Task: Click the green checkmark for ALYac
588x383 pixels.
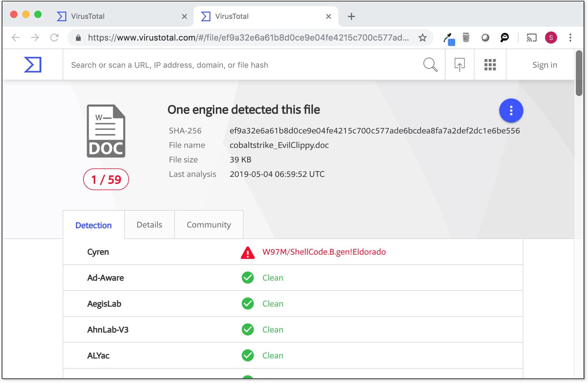Action: coord(248,356)
